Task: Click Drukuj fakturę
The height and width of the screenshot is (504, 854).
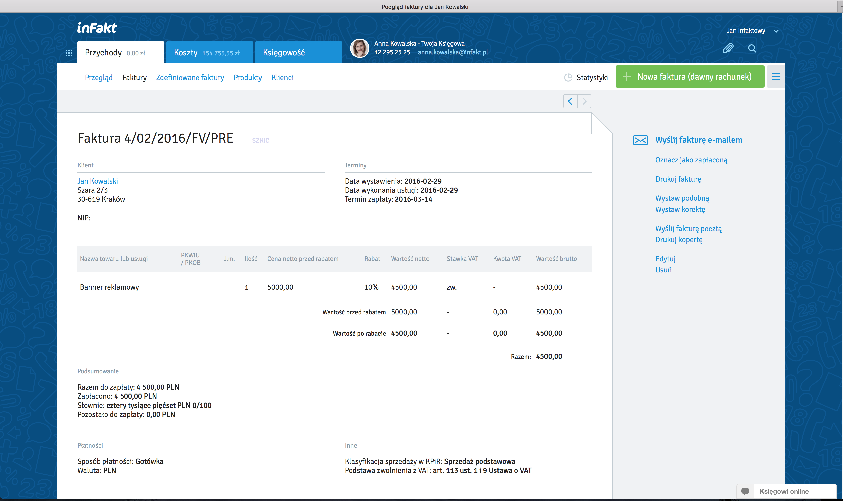Action: pyautogui.click(x=678, y=179)
